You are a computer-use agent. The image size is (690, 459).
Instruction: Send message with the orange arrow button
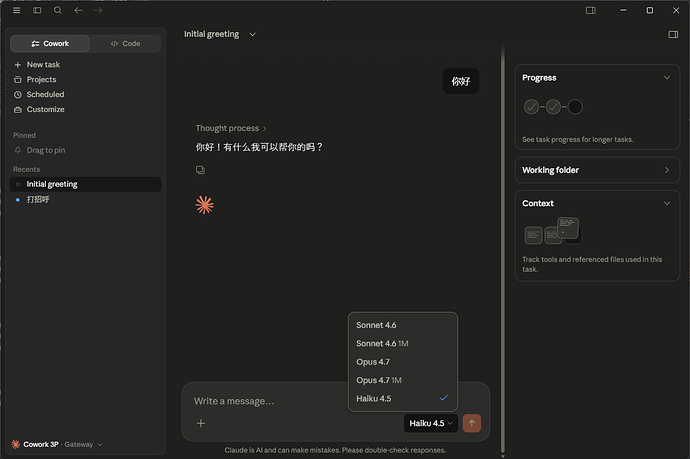pos(471,423)
